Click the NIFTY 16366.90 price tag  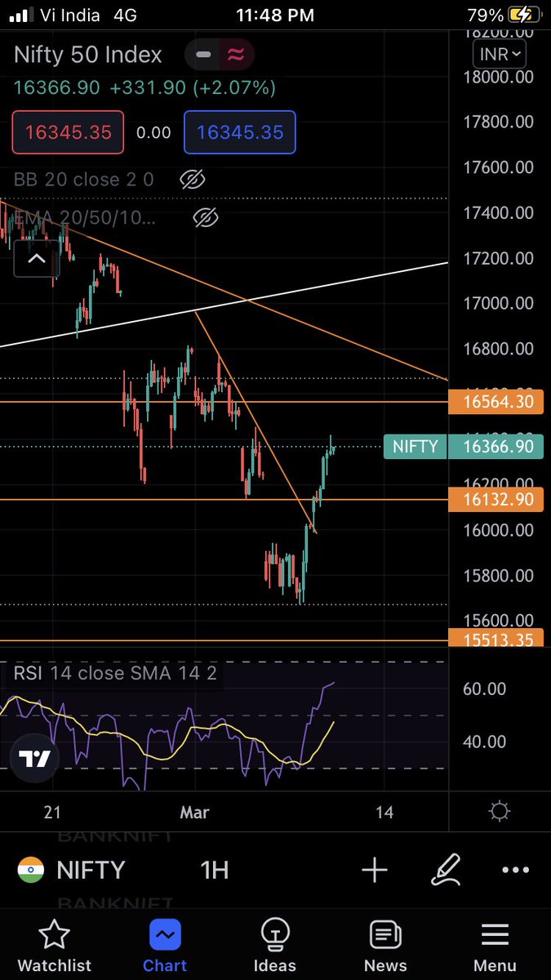pyautogui.click(x=463, y=447)
